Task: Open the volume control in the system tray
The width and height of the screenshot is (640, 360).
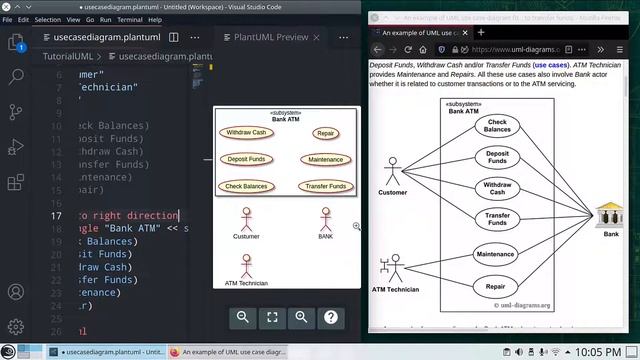Action: (519, 352)
